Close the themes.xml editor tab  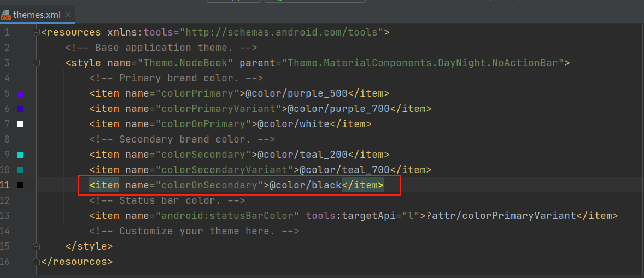click(68, 15)
